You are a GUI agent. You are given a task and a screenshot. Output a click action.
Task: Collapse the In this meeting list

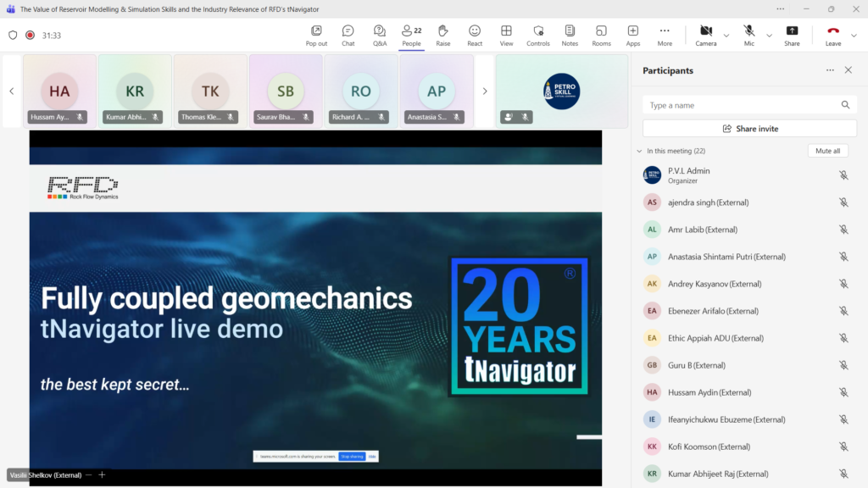(x=639, y=151)
